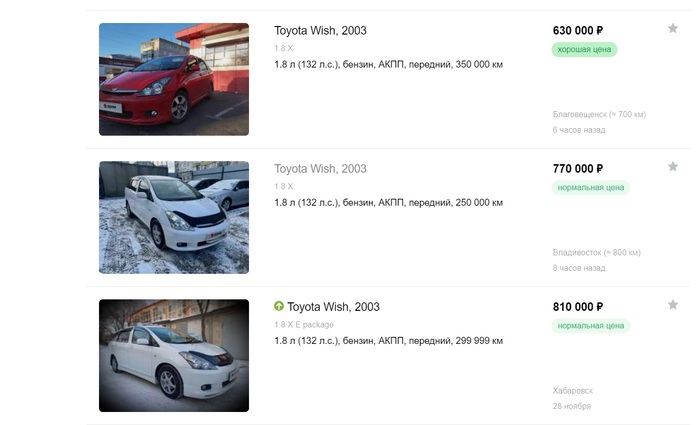700x425 pixels.
Task: Click the 810 000 ₽ price
Action: point(577,307)
